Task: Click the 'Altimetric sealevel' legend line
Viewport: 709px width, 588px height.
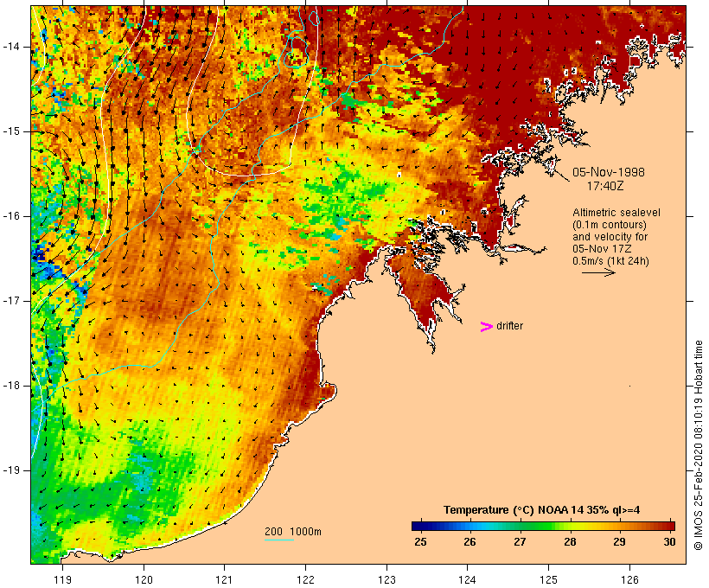Action: click(616, 213)
